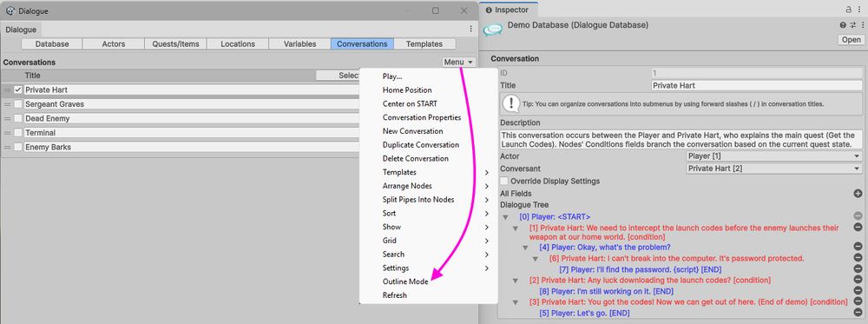Click the drag handle of Terminal row

coord(7,133)
